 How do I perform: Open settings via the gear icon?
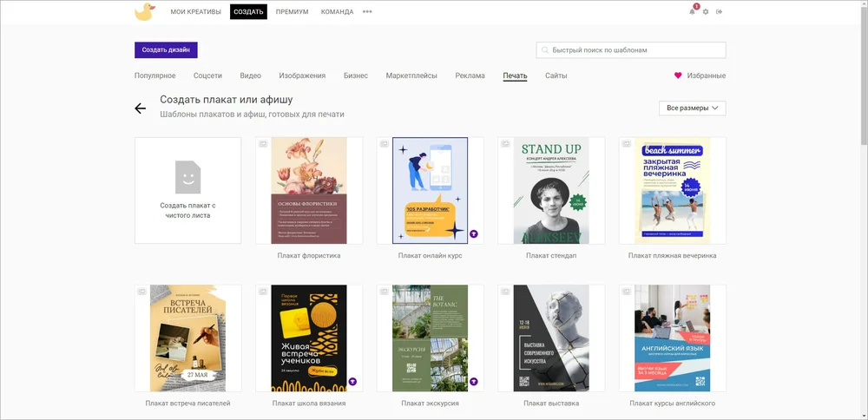click(x=706, y=12)
